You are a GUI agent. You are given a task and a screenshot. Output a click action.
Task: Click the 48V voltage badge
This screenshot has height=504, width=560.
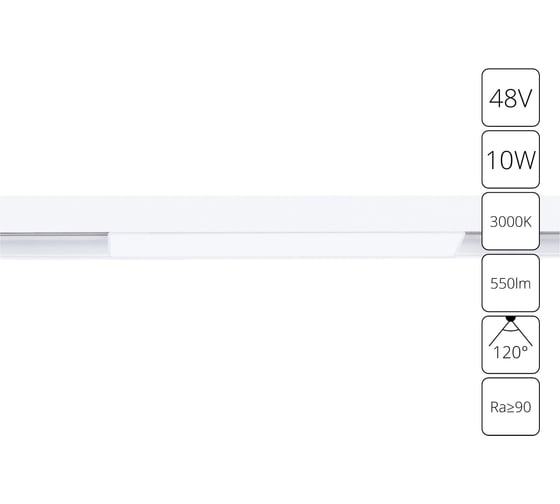click(510, 98)
